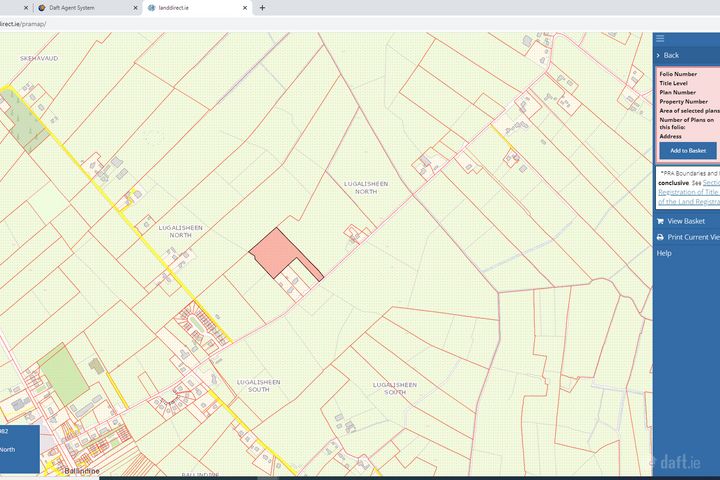Open the Section registration link in disclaimer
This screenshot has height=480, width=720.
click(x=710, y=183)
